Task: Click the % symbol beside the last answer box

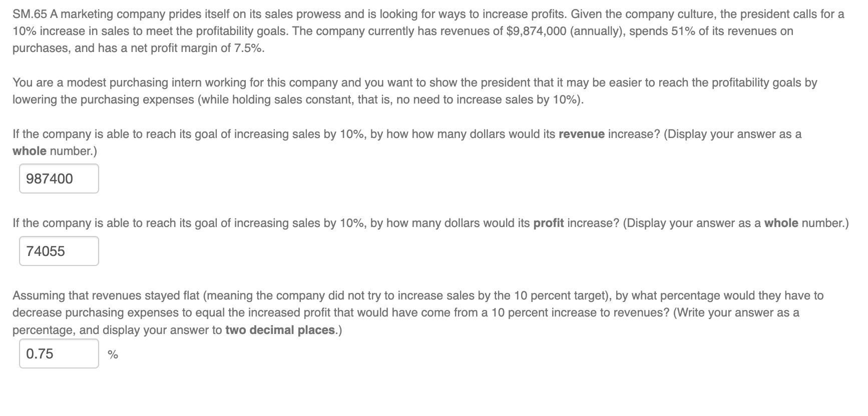Action: [112, 353]
